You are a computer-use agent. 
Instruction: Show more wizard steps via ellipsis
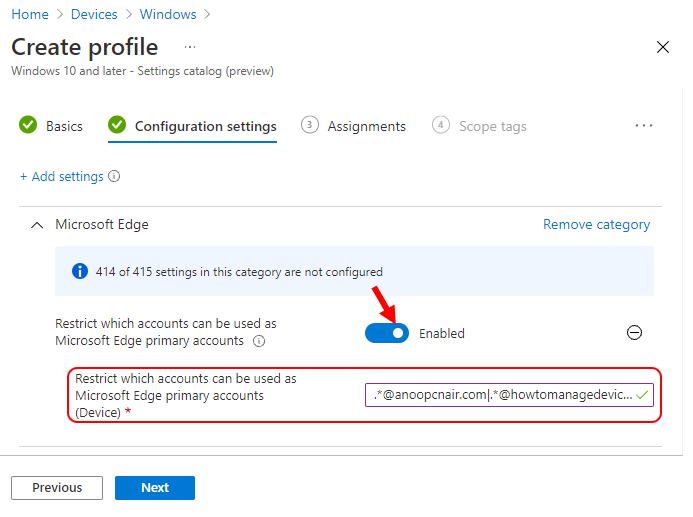click(x=644, y=125)
